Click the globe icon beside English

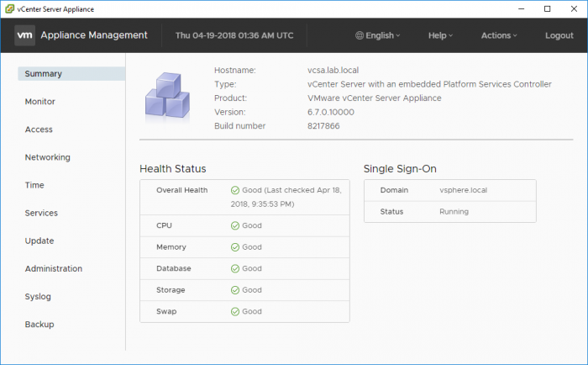click(x=360, y=35)
